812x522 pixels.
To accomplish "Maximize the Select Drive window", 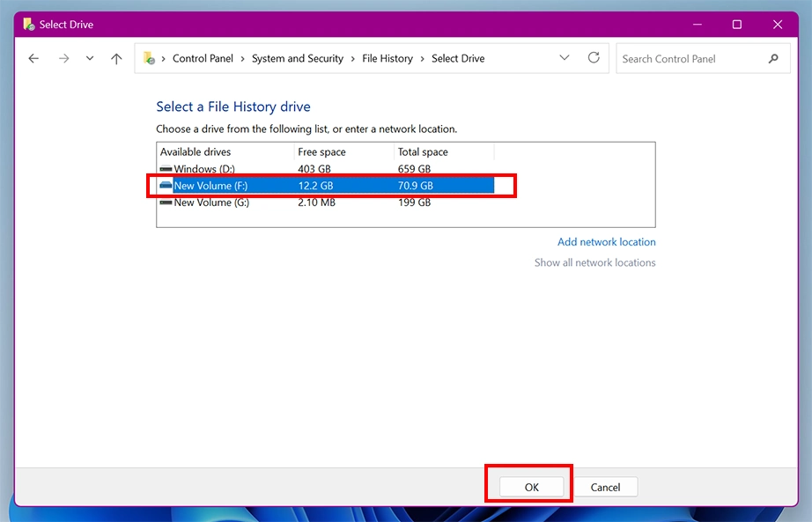I will click(737, 25).
